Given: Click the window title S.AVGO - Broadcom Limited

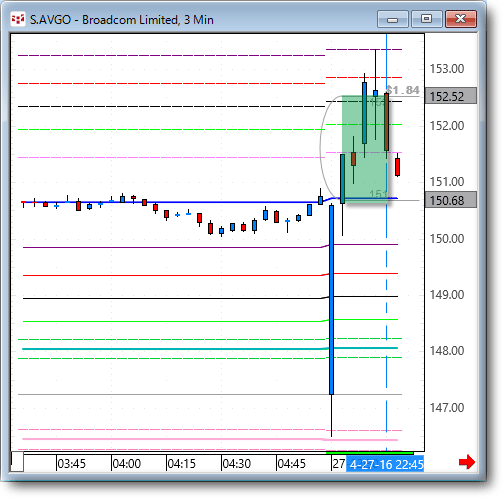Looking at the screenshot, I should pyautogui.click(x=122, y=20).
